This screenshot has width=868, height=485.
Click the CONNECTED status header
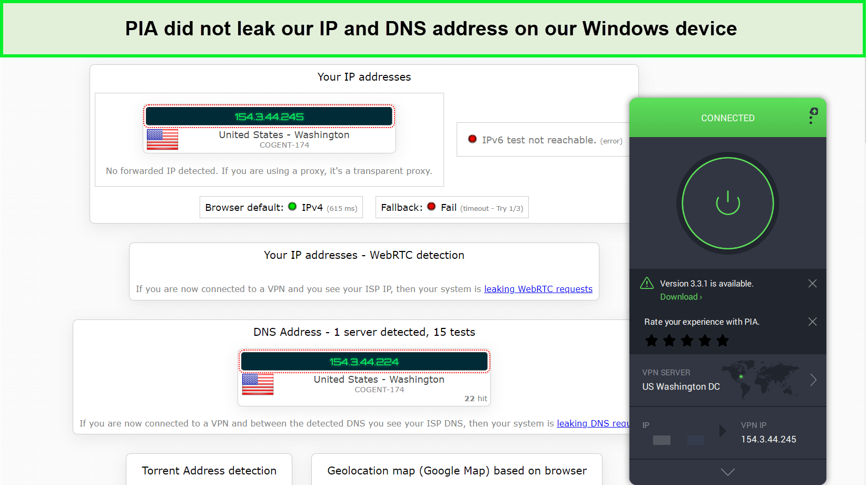click(x=727, y=118)
